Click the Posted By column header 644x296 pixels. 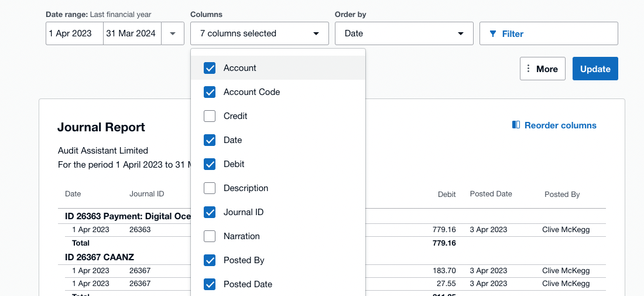click(562, 195)
